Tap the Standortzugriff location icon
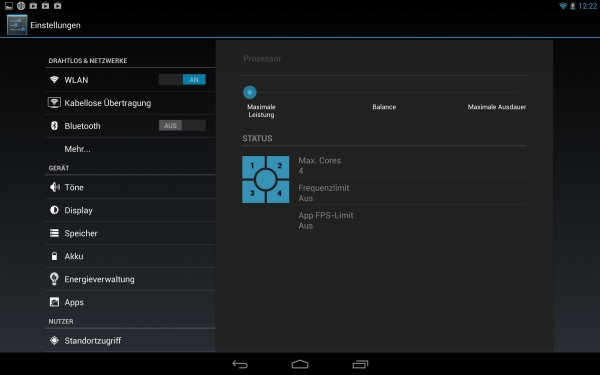The height and width of the screenshot is (375, 600). tap(54, 340)
